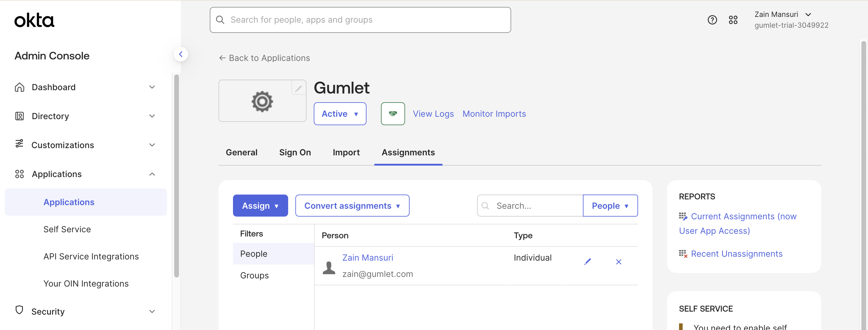The width and height of the screenshot is (868, 330).
Task: Edit Zain Mansuri's assignment with pencil icon
Action: coord(587,262)
